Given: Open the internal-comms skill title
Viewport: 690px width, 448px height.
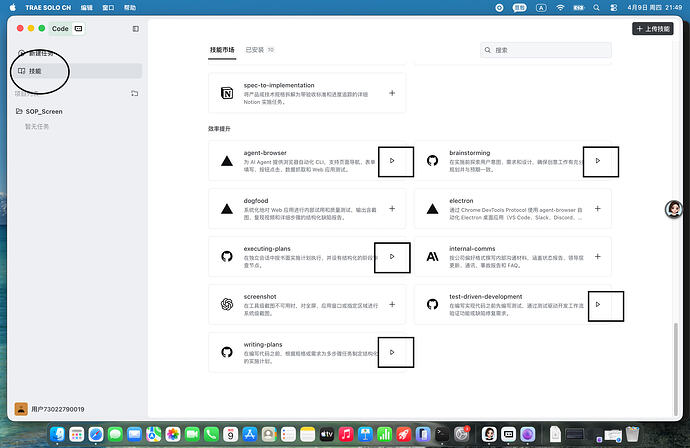Looking at the screenshot, I should (472, 249).
